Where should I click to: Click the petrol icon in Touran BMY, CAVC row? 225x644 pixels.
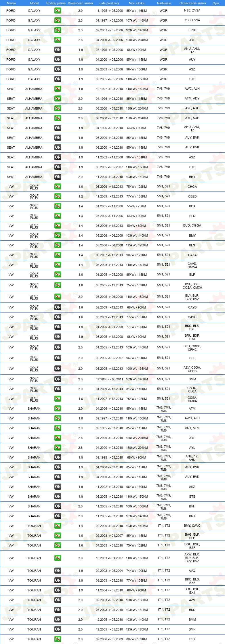click(x=58, y=526)
